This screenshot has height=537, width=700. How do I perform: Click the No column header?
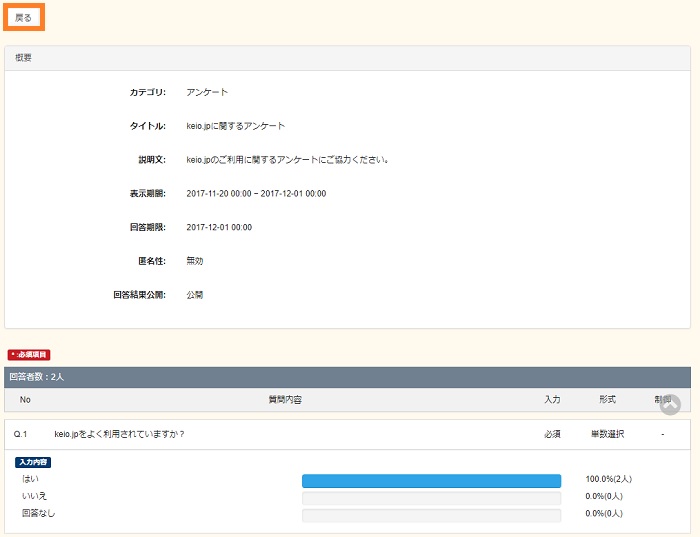(26, 400)
